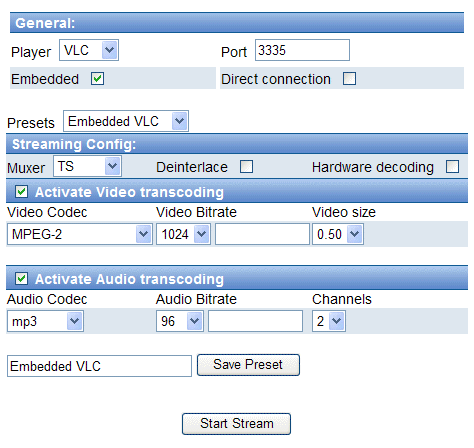
Task: Open the Audio Codec mp3 dropdown
Action: pyautogui.click(x=45, y=321)
